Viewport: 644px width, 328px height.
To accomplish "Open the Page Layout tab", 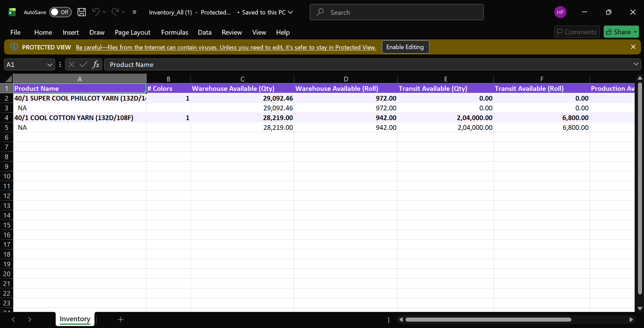I will click(x=132, y=32).
